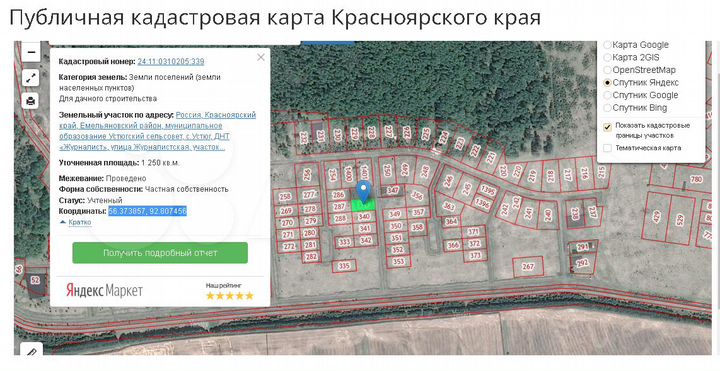The image size is (720, 371).
Task: Enable Тематическая карта checkbox
Action: [x=608, y=148]
